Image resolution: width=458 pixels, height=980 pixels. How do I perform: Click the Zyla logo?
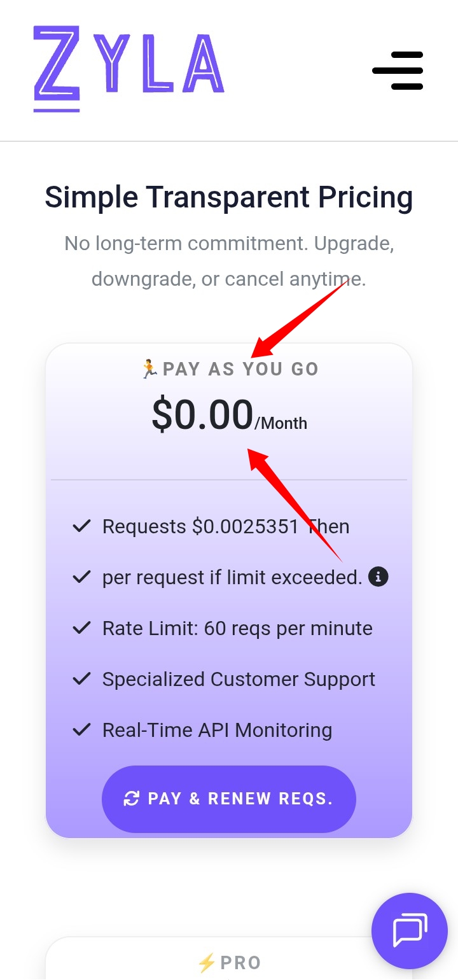click(128, 68)
